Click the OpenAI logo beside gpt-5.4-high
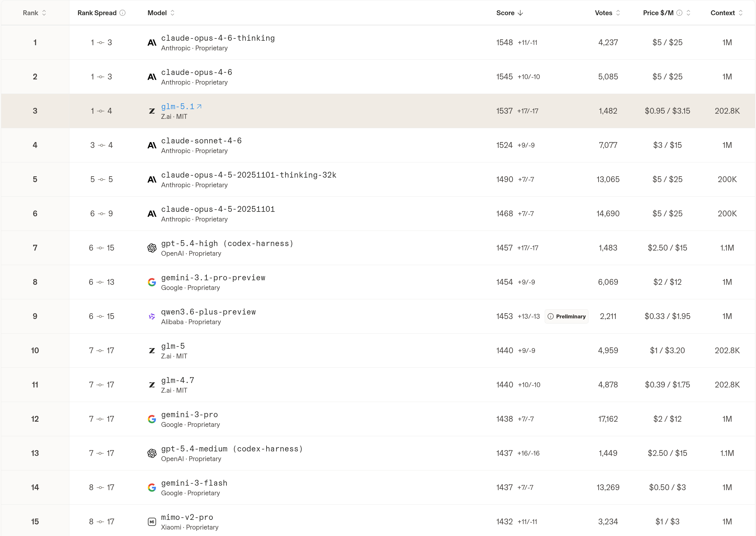Image resolution: width=756 pixels, height=536 pixels. point(152,248)
